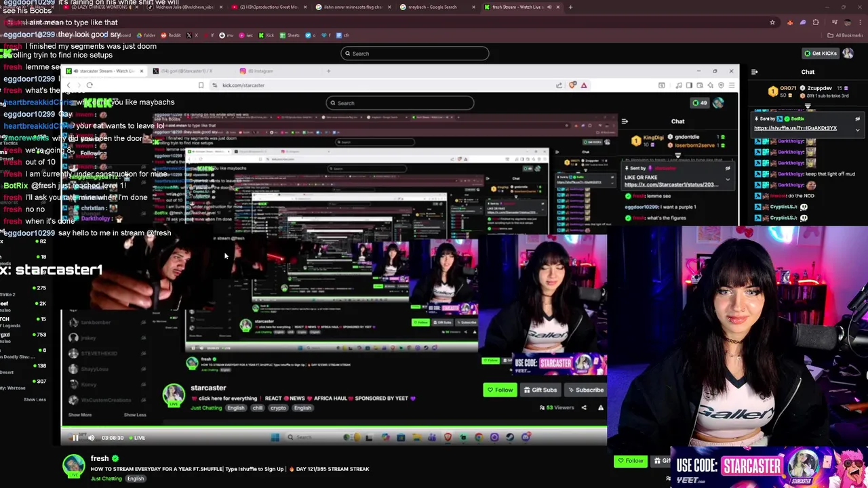
Task: Click Steam icon in streamed taskbar
Action: point(510,437)
